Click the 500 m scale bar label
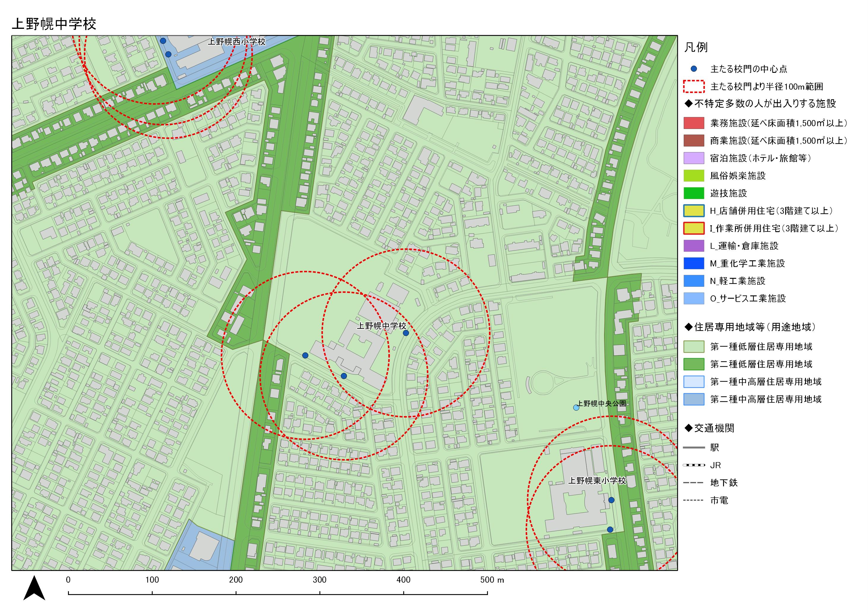 pyautogui.click(x=492, y=580)
